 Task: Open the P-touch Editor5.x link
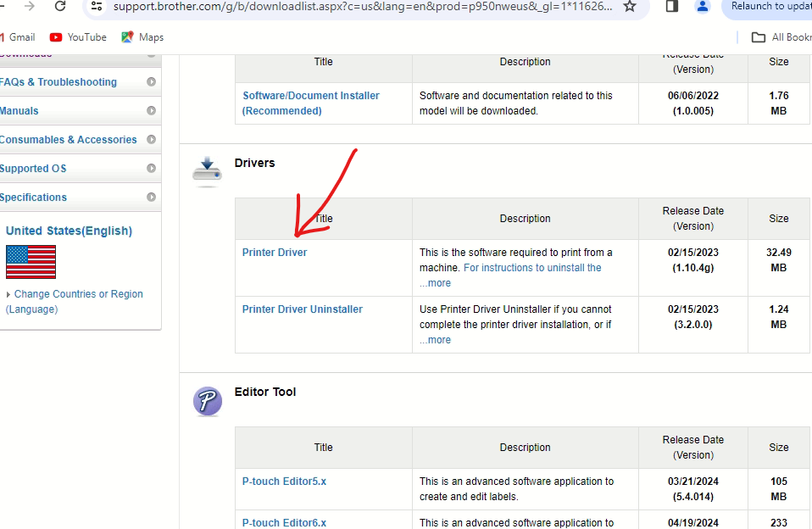pos(284,482)
